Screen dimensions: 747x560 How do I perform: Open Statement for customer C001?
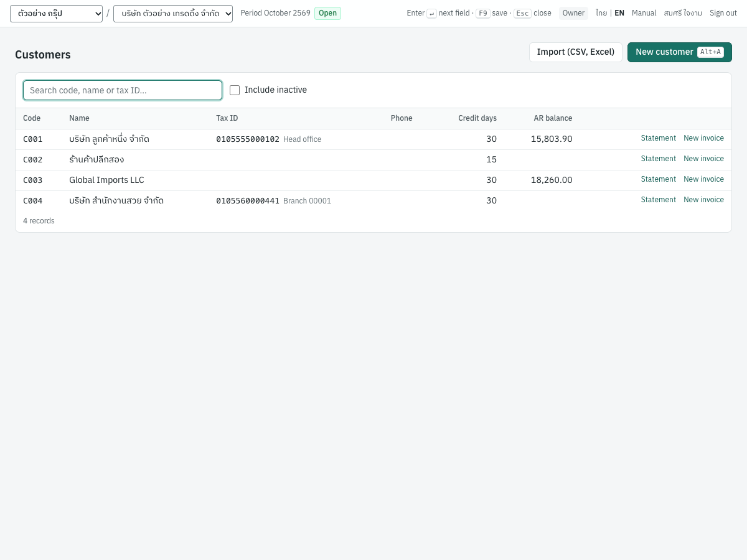659,138
